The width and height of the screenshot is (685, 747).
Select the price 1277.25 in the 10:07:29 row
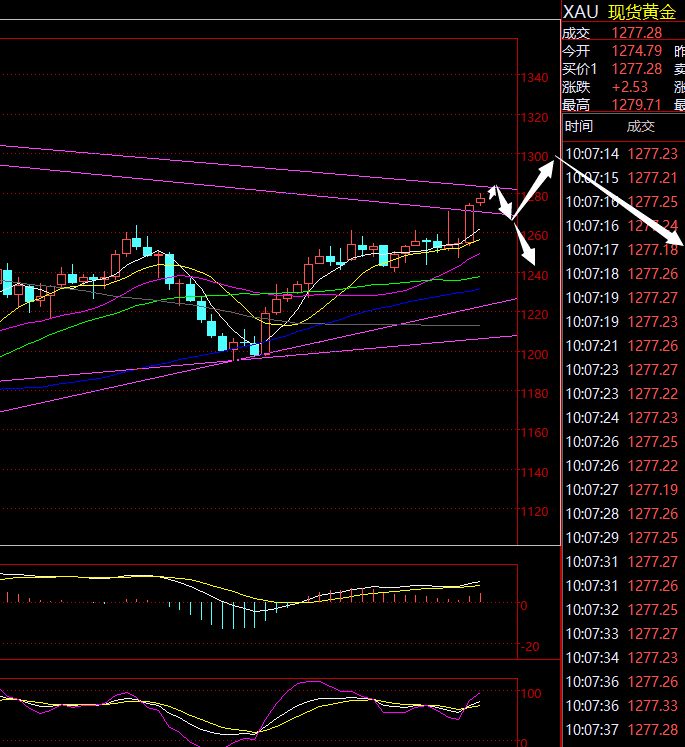coord(653,538)
